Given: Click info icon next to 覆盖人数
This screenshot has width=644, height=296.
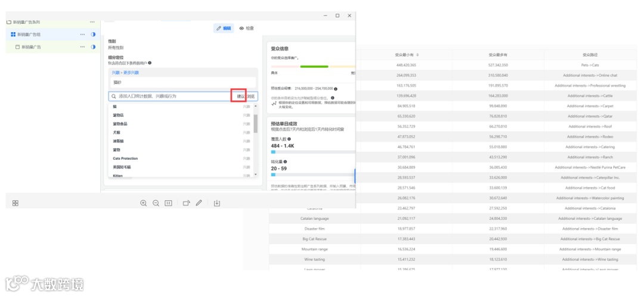Looking at the screenshot, I should (x=289, y=139).
